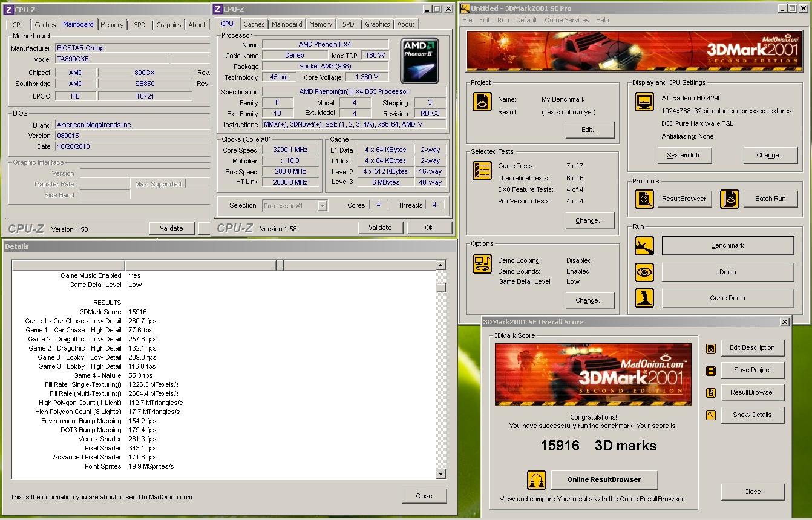The height and width of the screenshot is (520, 812).
Task: Click the Benchmark runner icon in Run section
Action: tap(644, 246)
